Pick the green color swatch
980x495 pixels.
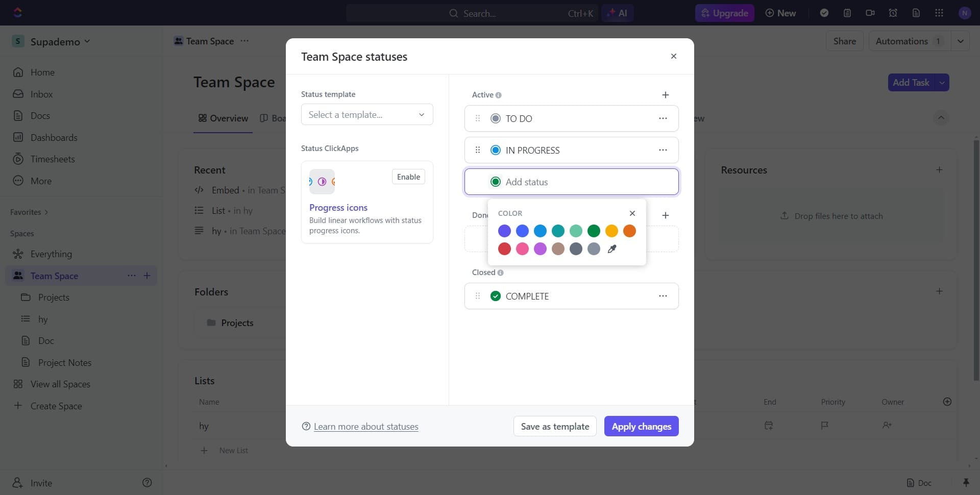(594, 231)
